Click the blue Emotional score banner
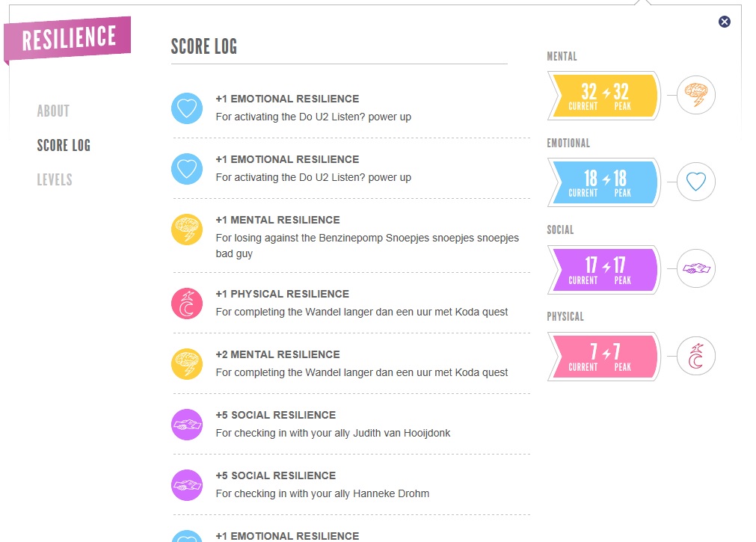Image resolution: width=756 pixels, height=542 pixels. [x=604, y=182]
